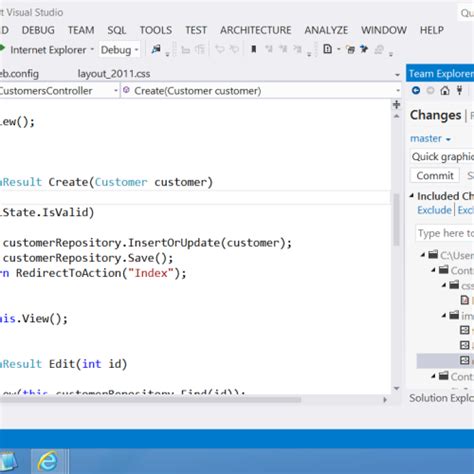Click the Undo toolbar icon
Image resolution: width=474 pixels, height=474 pixels.
(x=220, y=50)
